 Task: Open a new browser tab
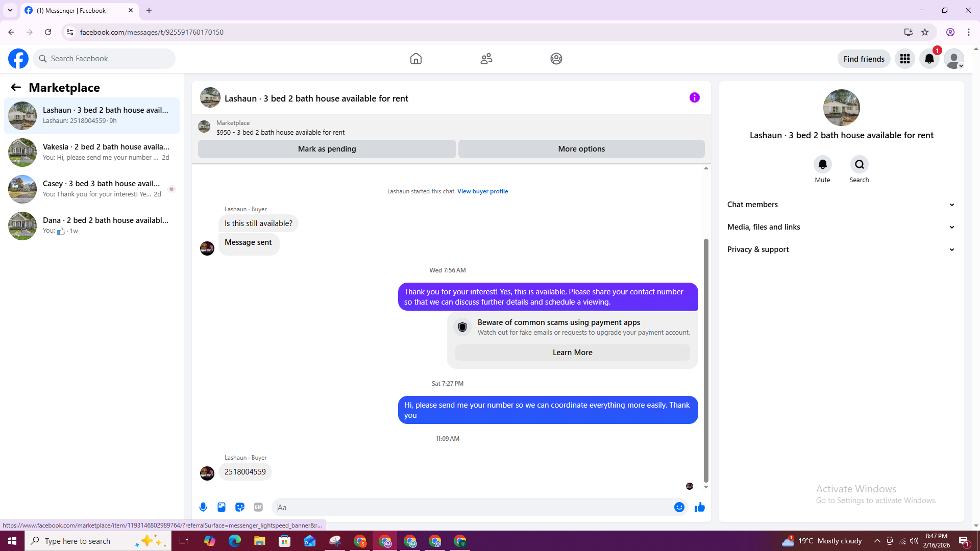pos(149,10)
